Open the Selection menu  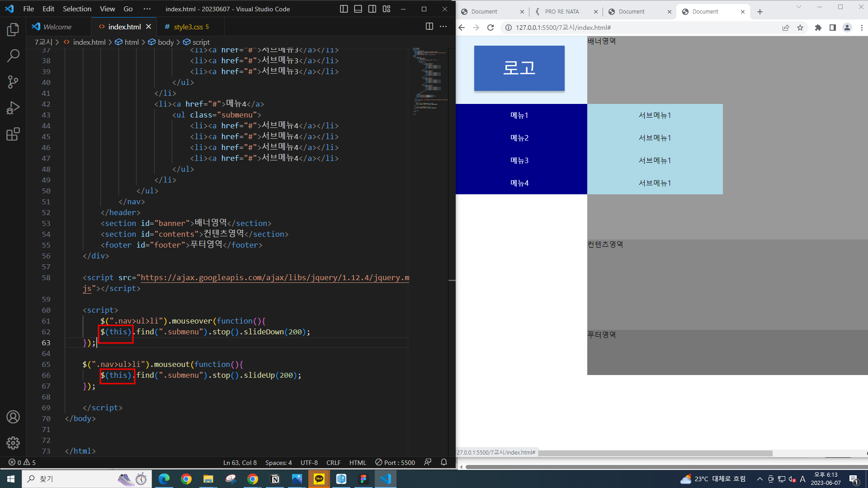coord(77,9)
